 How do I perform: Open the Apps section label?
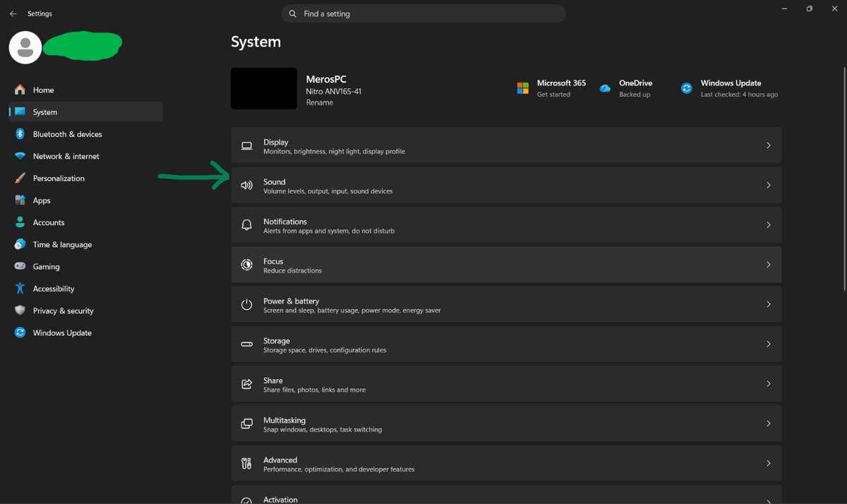[42, 200]
